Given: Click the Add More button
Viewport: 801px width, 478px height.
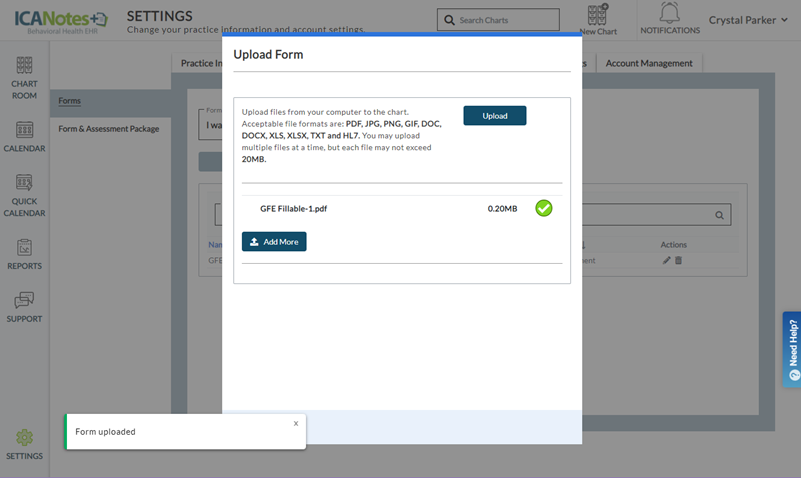Looking at the screenshot, I should coord(274,242).
